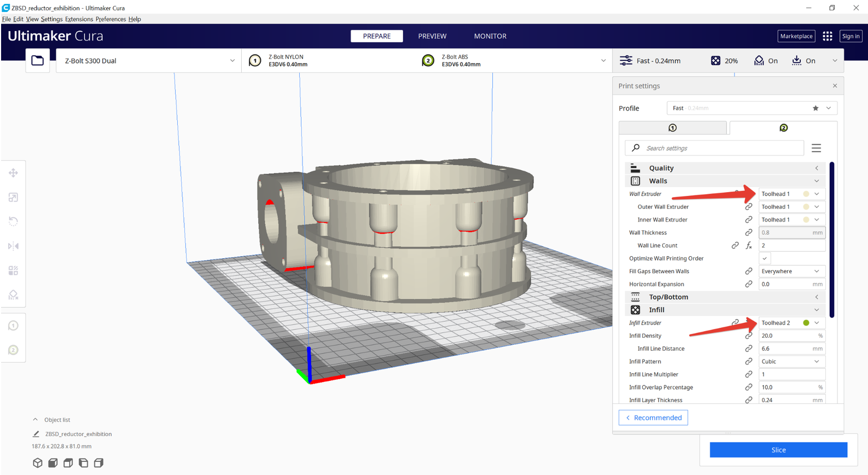Close the Print settings panel
Viewport: 868px width, 475px height.
(835, 86)
